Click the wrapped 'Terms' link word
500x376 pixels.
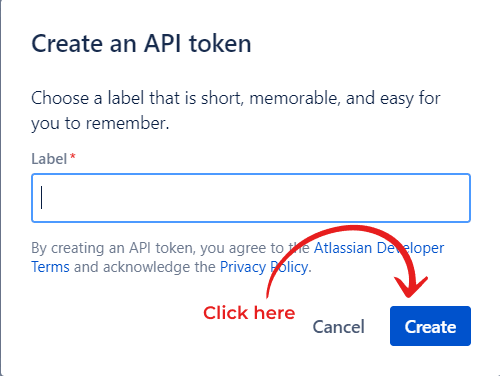pos(50,267)
